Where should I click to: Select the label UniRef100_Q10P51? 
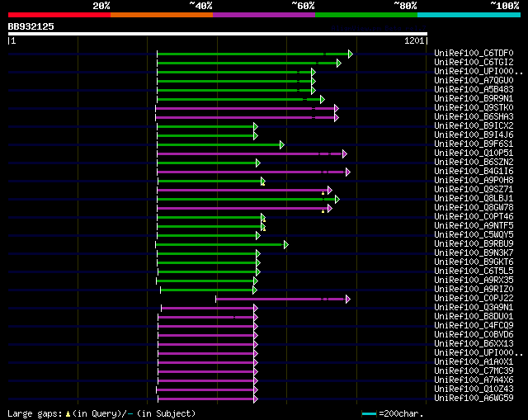(474, 153)
